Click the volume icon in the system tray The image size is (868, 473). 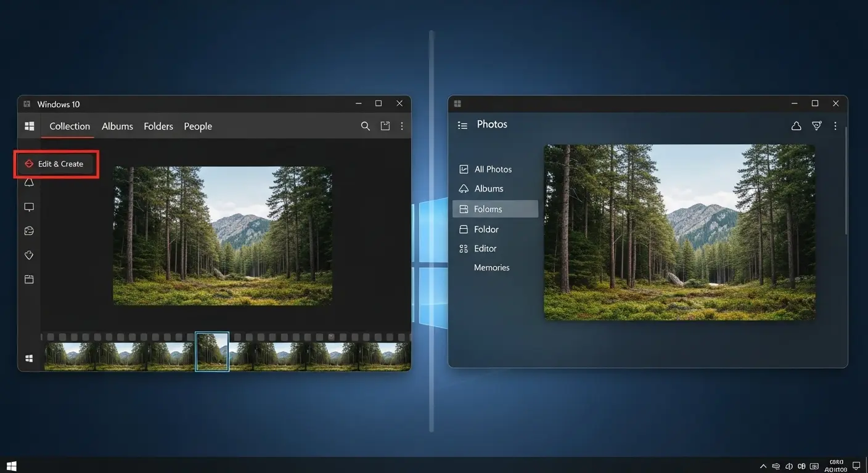tap(789, 466)
